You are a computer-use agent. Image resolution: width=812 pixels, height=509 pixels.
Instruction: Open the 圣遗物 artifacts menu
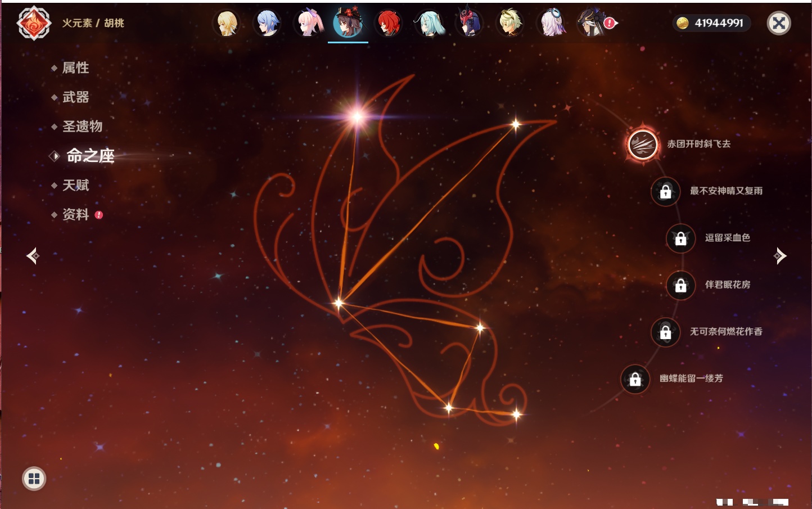82,127
